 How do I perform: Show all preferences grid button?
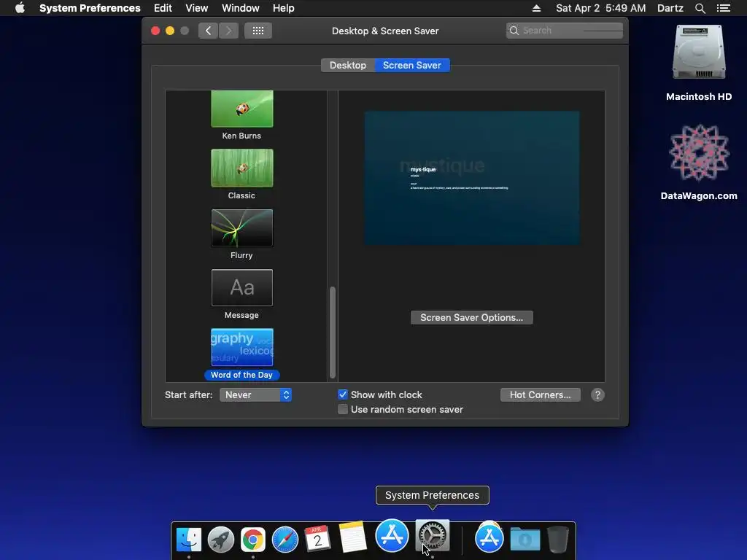pos(258,31)
